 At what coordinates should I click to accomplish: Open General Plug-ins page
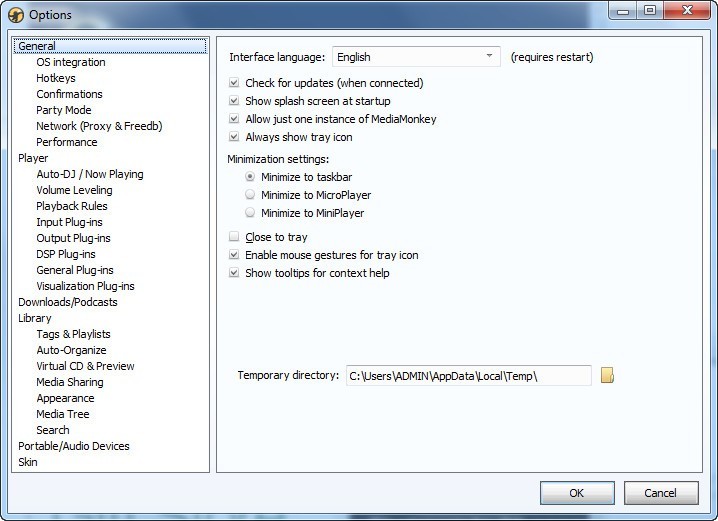point(75,271)
